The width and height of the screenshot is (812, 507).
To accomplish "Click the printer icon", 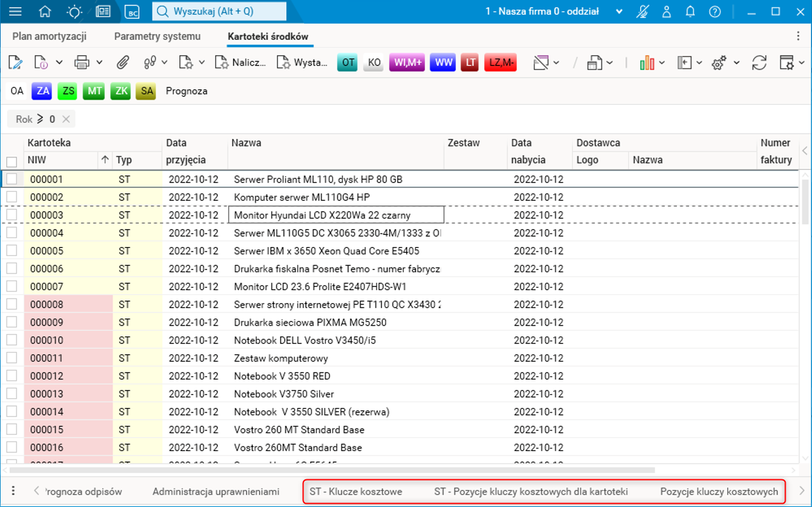I will click(82, 62).
